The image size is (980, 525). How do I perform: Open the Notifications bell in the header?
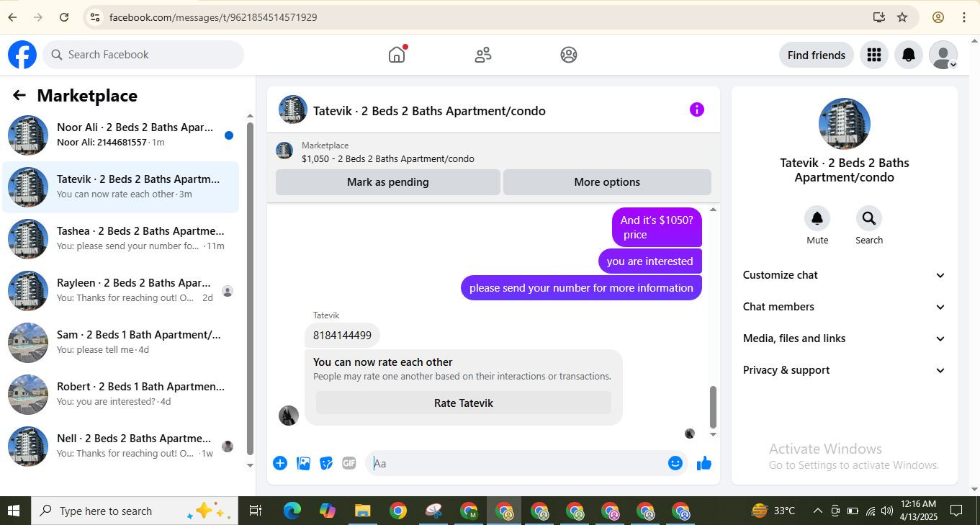(x=909, y=55)
